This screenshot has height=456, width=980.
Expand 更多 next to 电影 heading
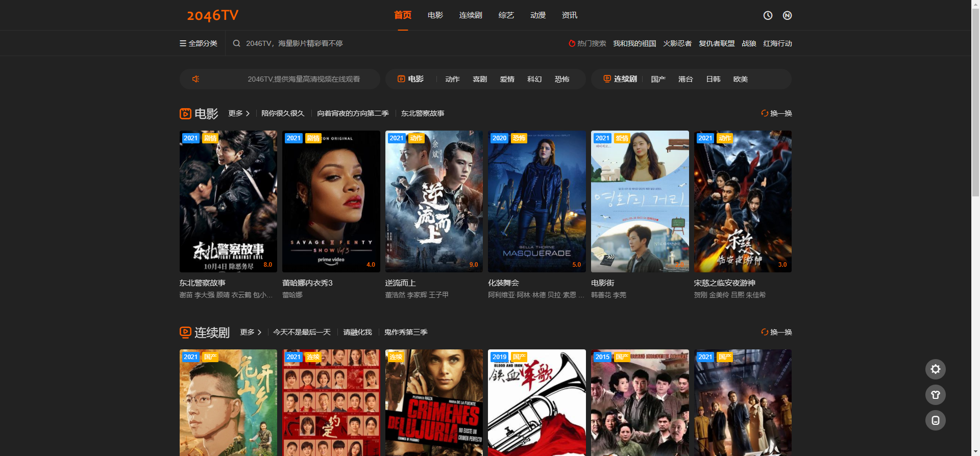click(x=239, y=113)
